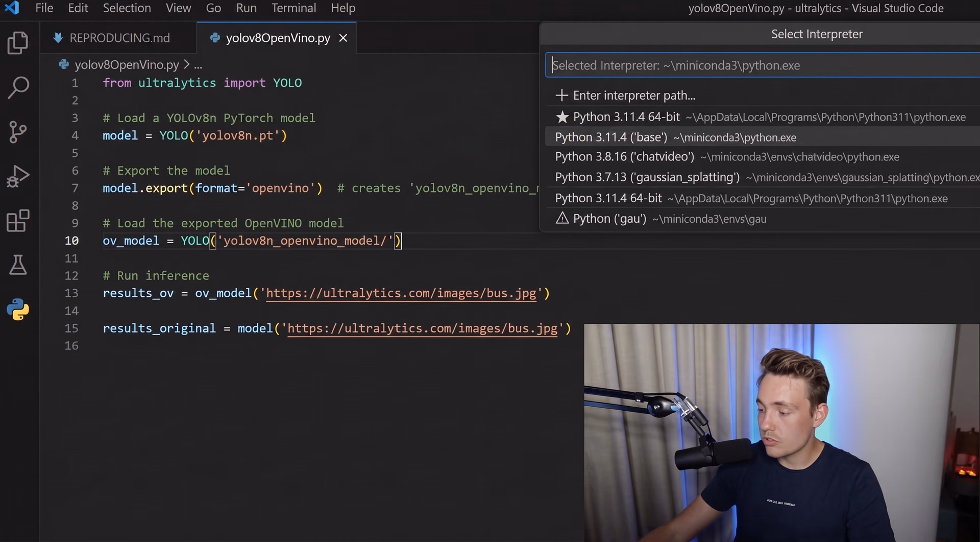Click the warning icon beside Python ('gau')
The width and height of the screenshot is (980, 542).
[x=562, y=219]
